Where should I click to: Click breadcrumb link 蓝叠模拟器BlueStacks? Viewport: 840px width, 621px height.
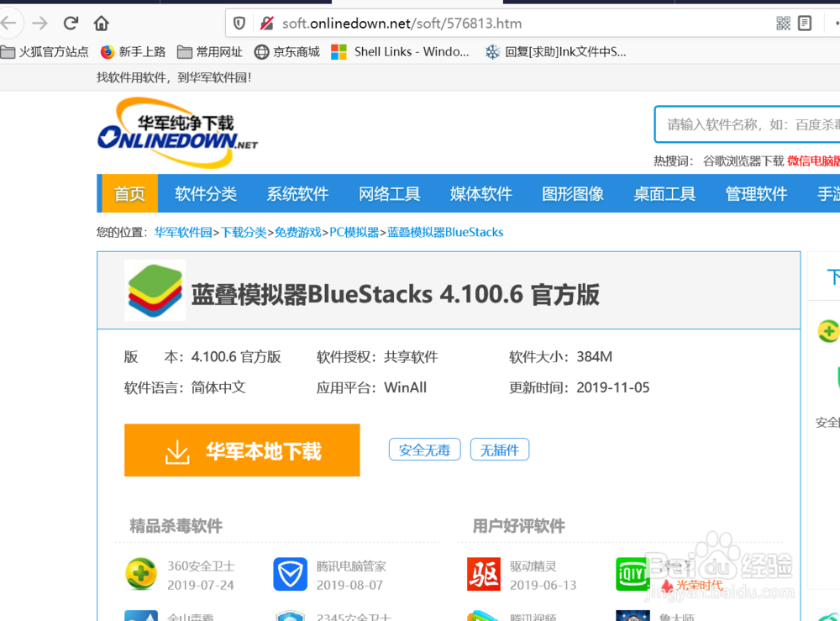click(x=445, y=232)
